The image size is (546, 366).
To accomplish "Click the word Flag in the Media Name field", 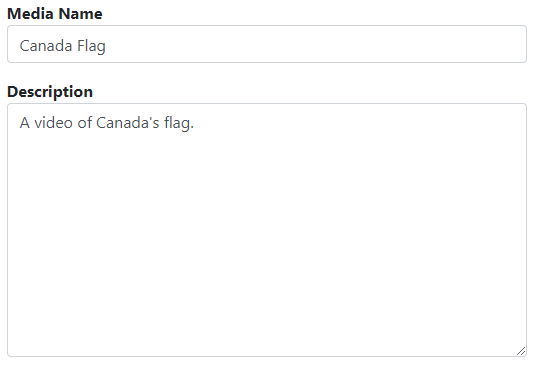I will click(x=91, y=46).
